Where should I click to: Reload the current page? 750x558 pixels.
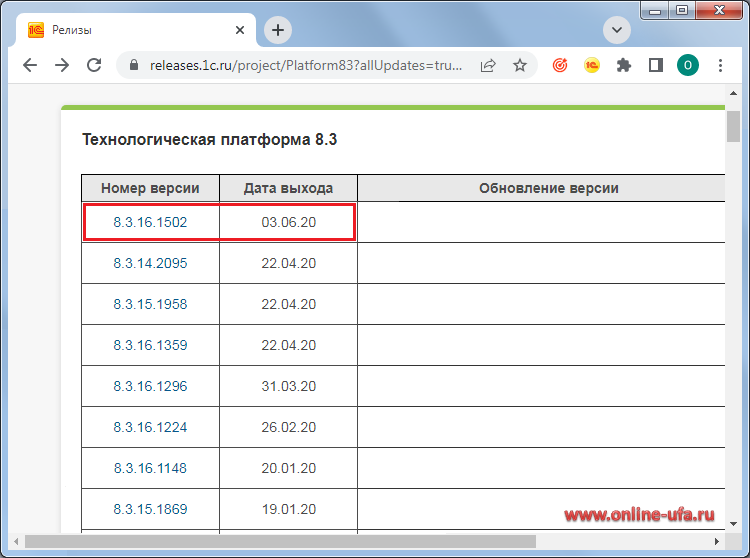[x=94, y=65]
